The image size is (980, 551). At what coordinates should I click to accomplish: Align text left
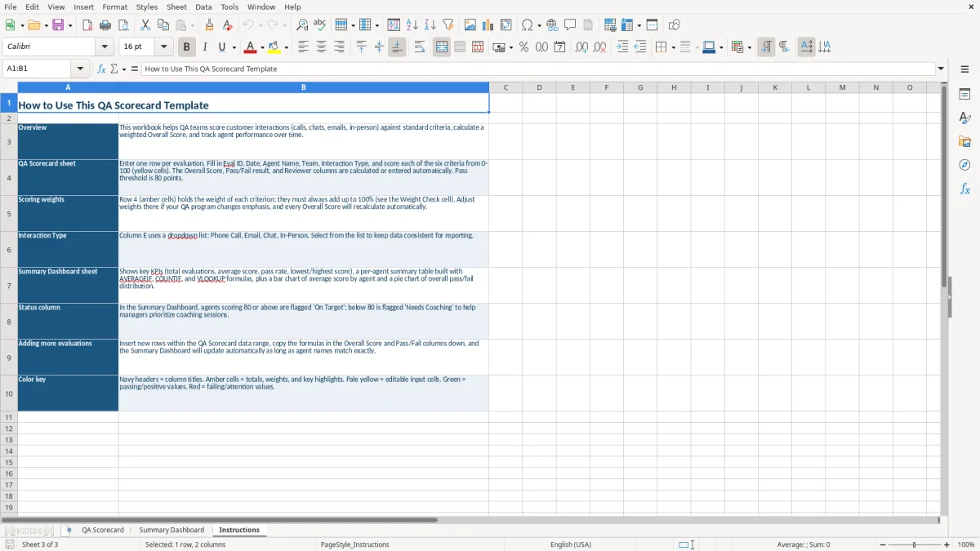coord(303,47)
